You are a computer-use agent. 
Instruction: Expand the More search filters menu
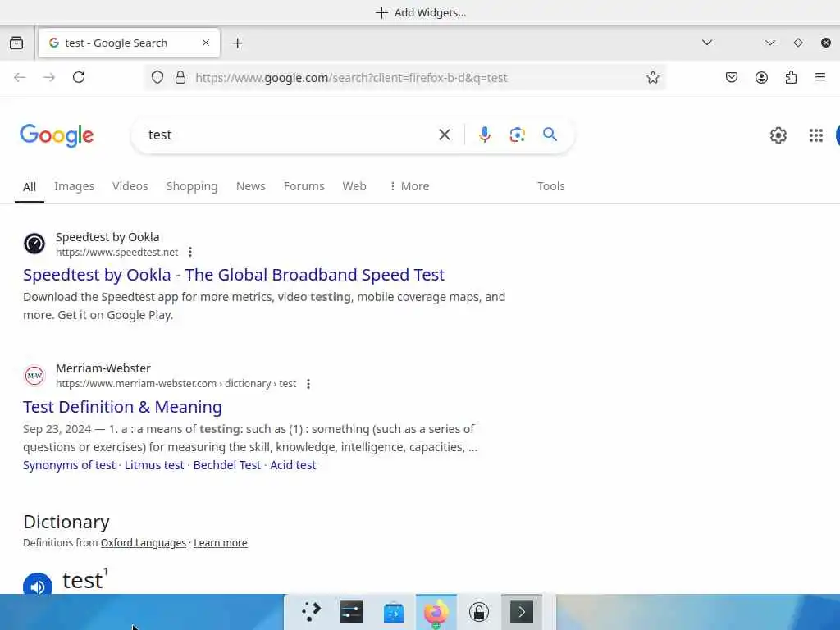(x=409, y=186)
